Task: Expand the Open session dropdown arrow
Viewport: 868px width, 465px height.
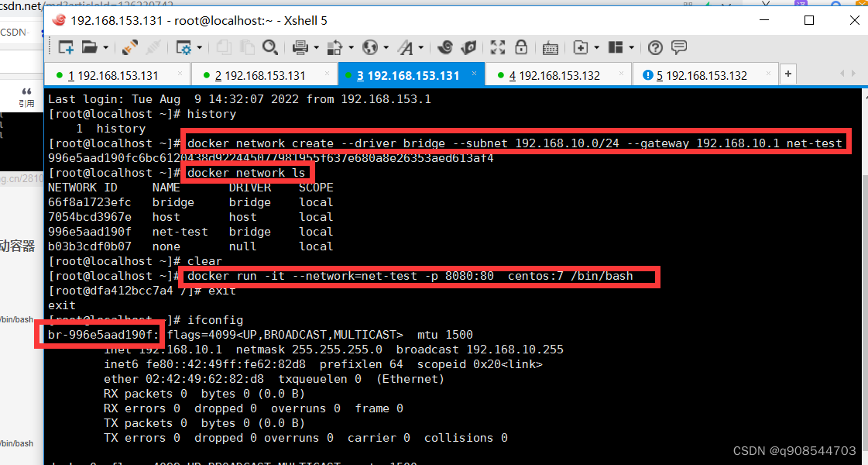Action: [x=105, y=48]
